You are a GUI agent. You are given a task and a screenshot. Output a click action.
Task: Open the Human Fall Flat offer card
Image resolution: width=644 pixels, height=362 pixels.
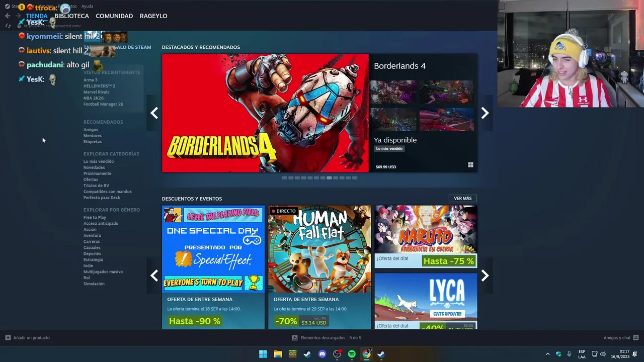tap(319, 267)
